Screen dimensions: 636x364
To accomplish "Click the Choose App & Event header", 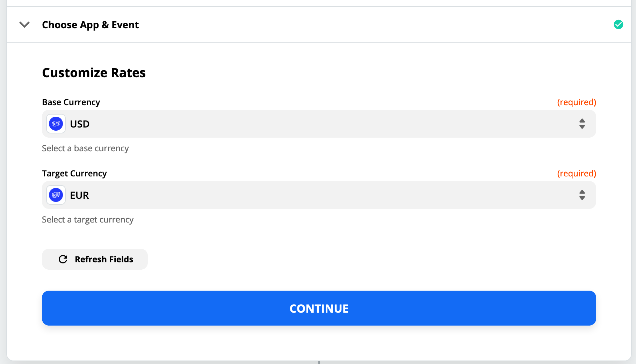I will (90, 24).
